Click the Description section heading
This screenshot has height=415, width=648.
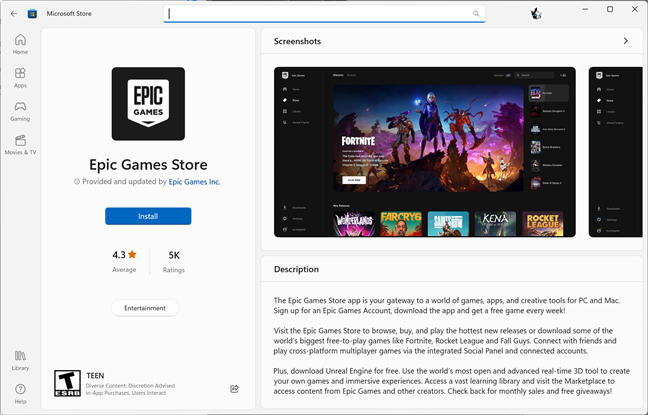click(296, 269)
